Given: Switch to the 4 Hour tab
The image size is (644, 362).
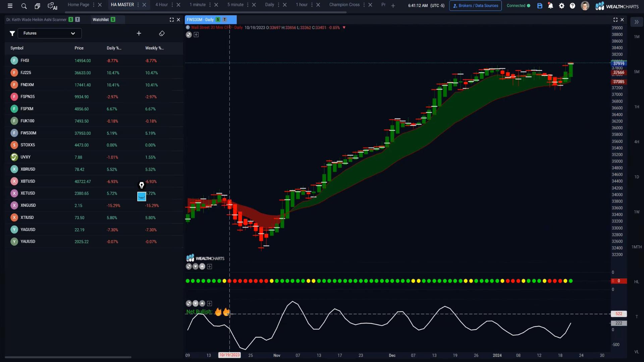Looking at the screenshot, I should [x=162, y=5].
